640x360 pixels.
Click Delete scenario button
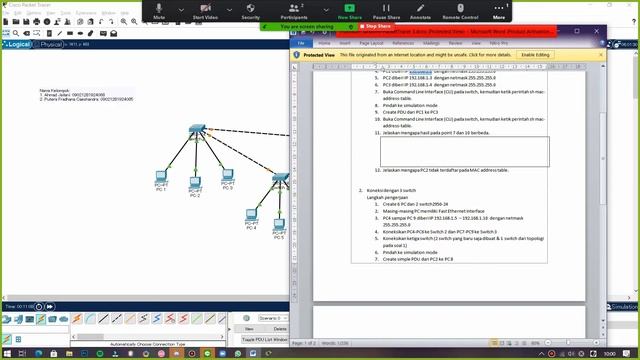click(x=280, y=329)
